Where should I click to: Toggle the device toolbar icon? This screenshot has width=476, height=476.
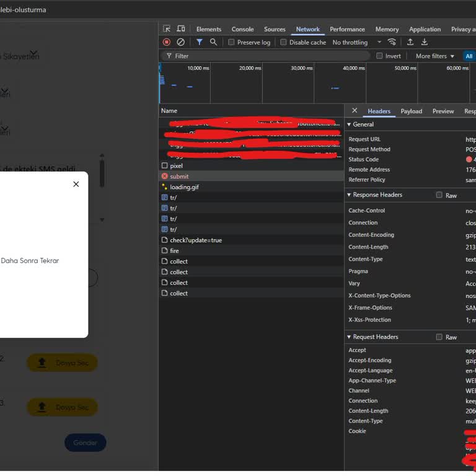(181, 29)
